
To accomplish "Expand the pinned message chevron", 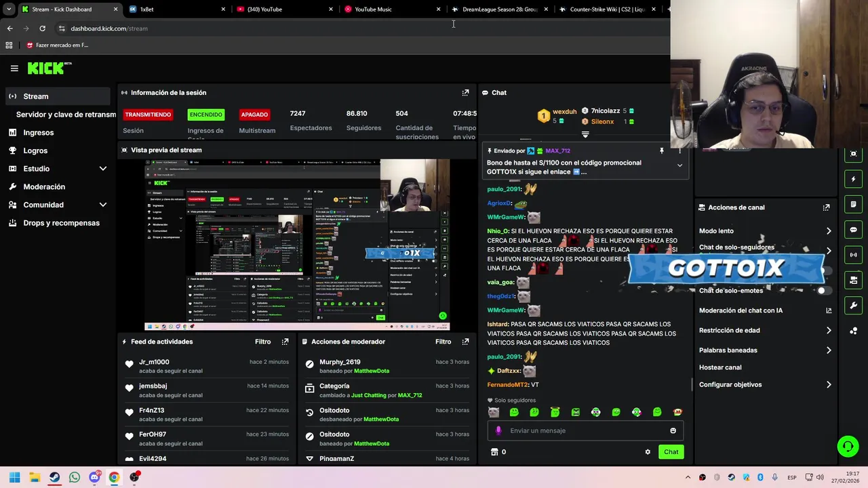I will (679, 165).
